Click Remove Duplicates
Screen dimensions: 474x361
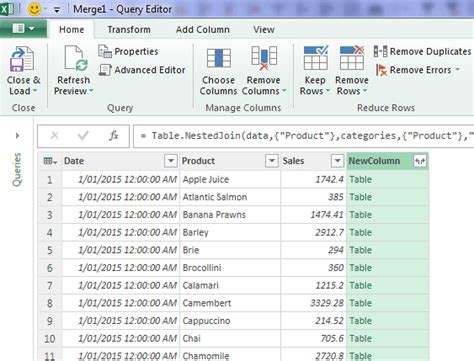coord(422,51)
